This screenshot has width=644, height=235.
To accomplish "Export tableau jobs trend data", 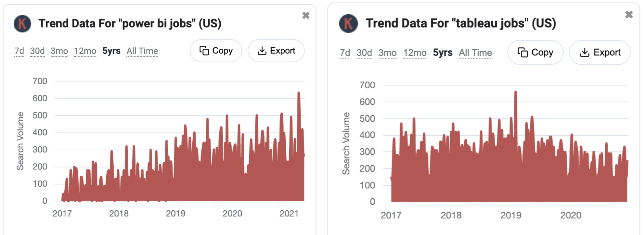I will (x=600, y=52).
